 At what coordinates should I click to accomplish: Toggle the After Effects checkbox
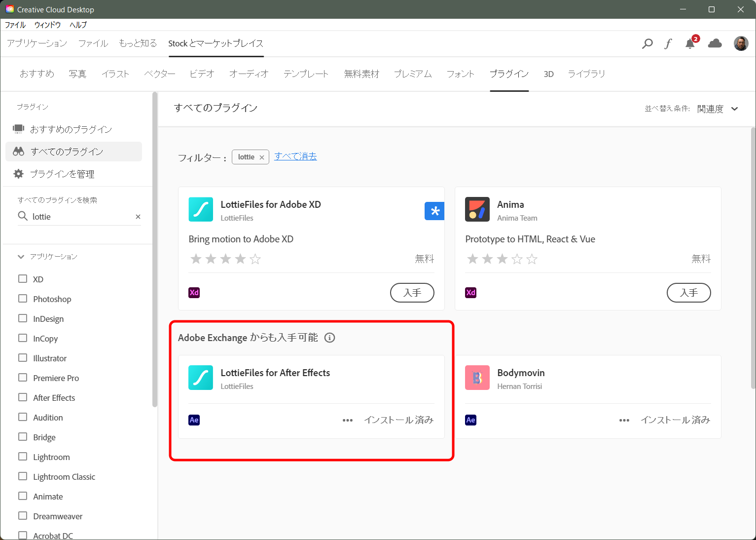tap(23, 397)
